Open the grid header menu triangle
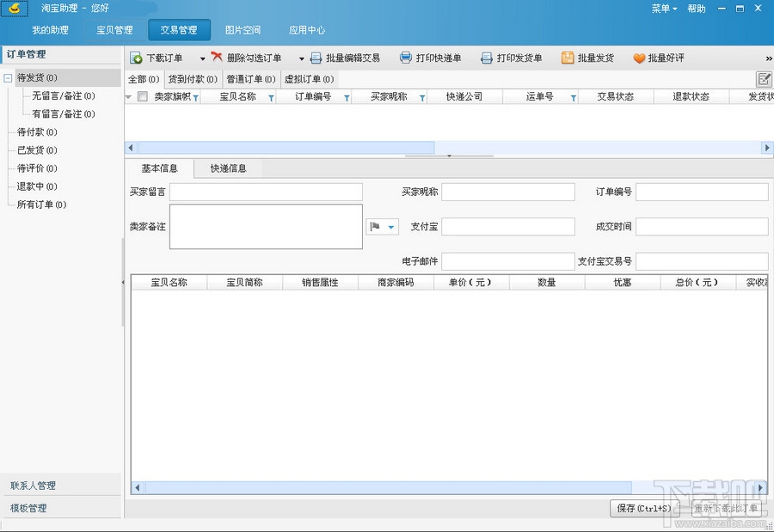 tap(129, 97)
